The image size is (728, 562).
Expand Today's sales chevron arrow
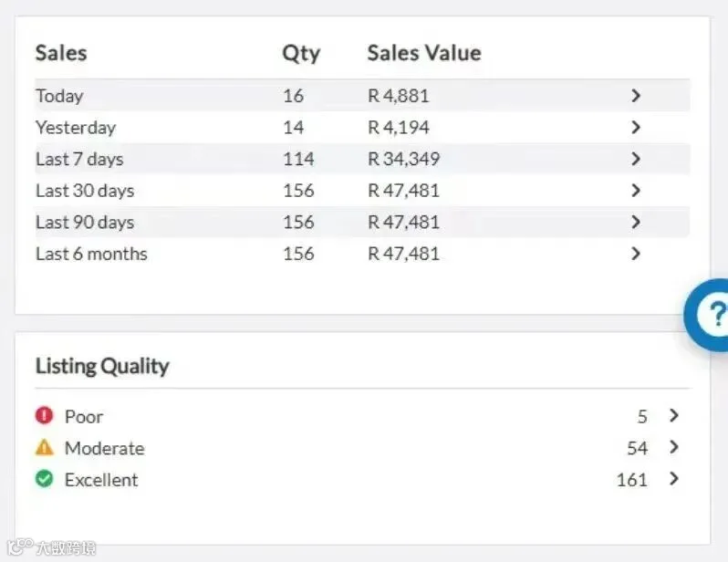point(636,96)
